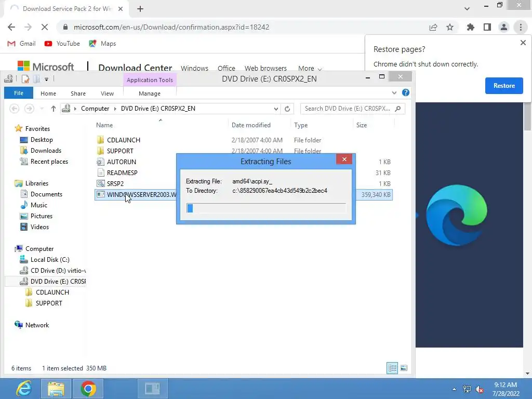Screen dimensions: 532x399
Task: Open the Office menu in Download Center
Action: tap(227, 68)
